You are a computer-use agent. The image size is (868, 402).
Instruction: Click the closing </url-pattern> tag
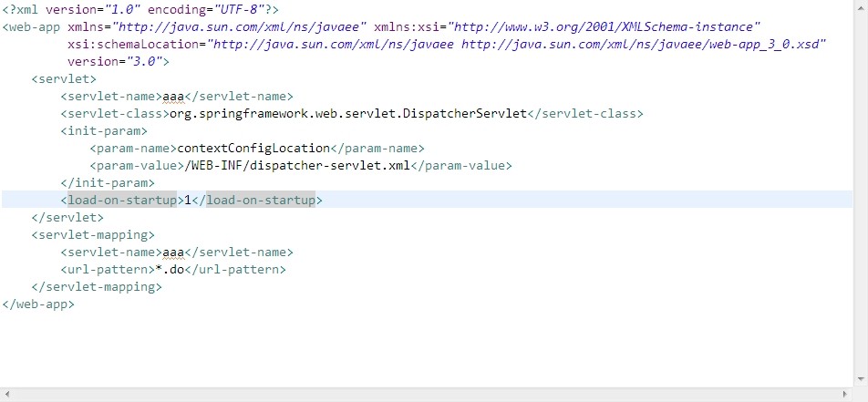(235, 269)
